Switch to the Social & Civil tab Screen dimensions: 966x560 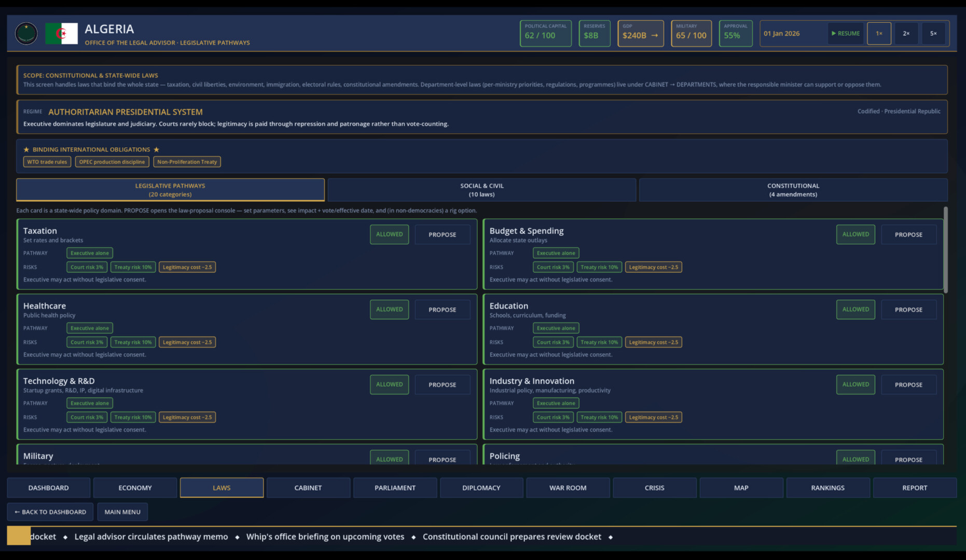[481, 190]
